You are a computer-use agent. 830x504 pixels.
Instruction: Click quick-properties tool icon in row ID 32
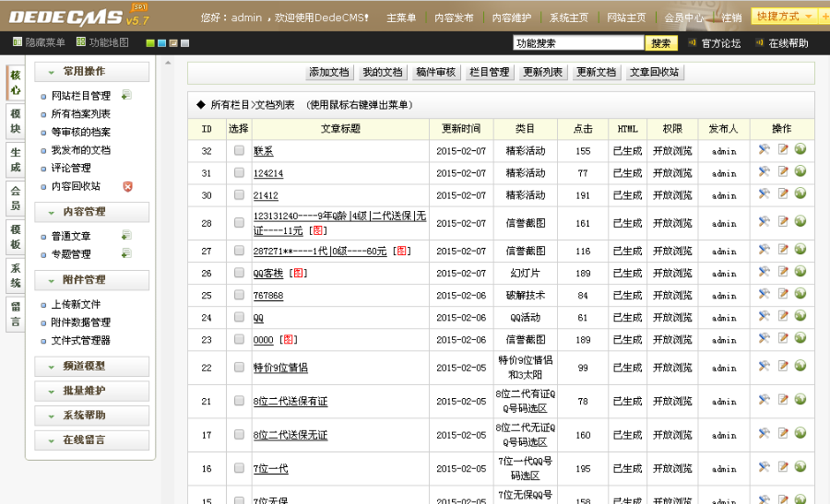764,150
